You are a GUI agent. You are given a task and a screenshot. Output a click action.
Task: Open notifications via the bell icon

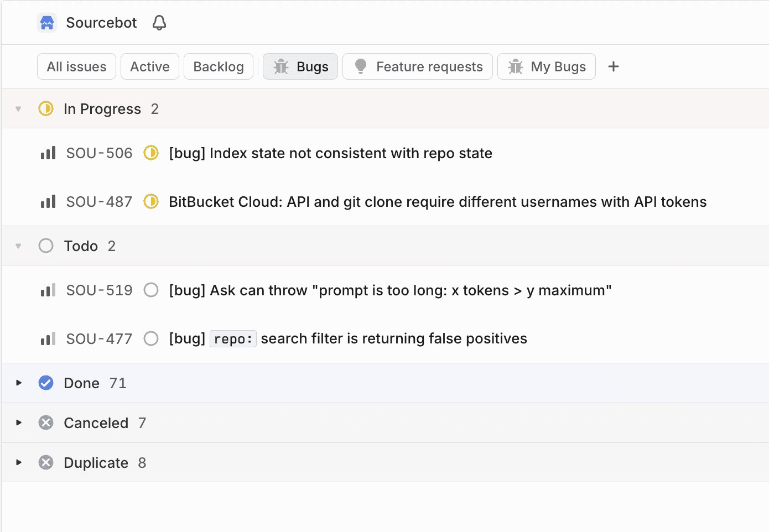(159, 23)
